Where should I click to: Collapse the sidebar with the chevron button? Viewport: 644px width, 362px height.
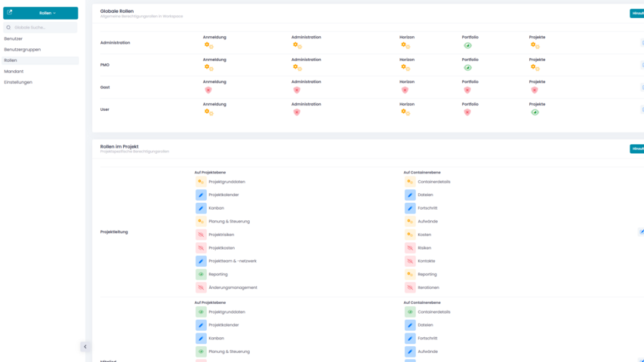click(85, 347)
